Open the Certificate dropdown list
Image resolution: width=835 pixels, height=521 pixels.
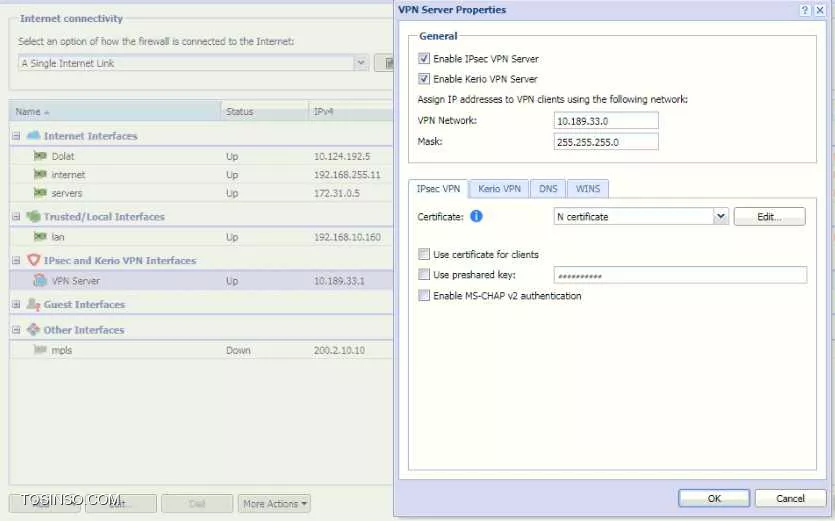721,216
